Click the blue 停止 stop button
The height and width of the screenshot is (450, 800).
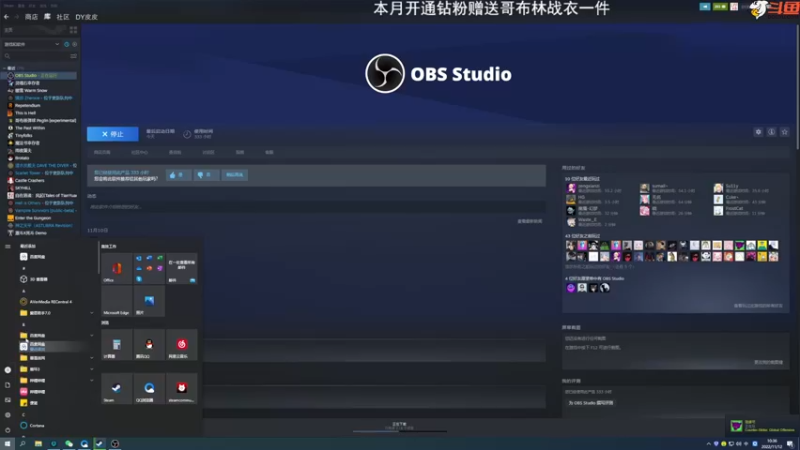(112, 134)
